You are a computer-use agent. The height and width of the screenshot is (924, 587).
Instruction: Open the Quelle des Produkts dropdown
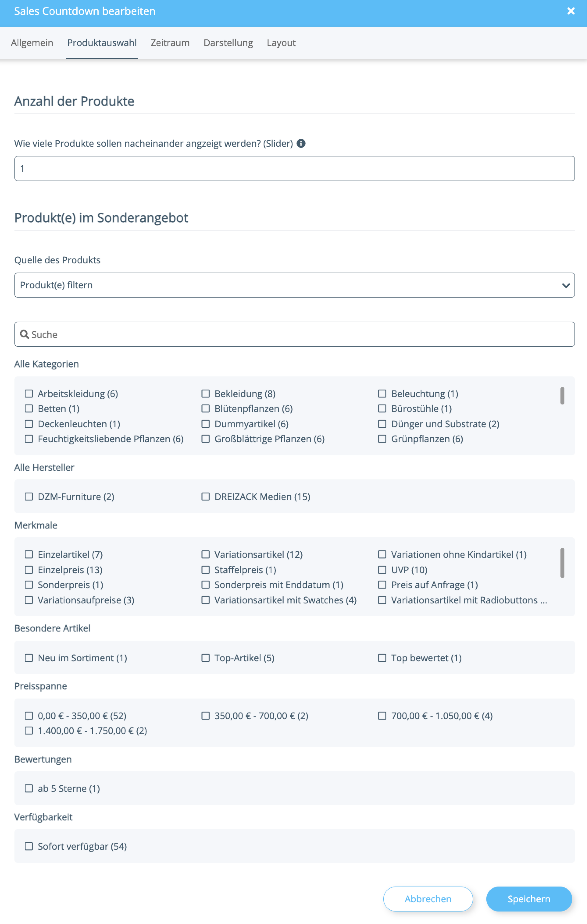click(x=294, y=285)
